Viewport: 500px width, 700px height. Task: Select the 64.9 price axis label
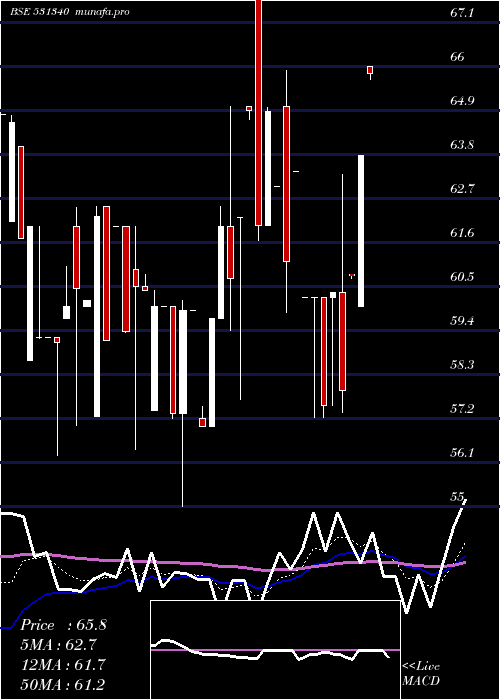pos(462,101)
